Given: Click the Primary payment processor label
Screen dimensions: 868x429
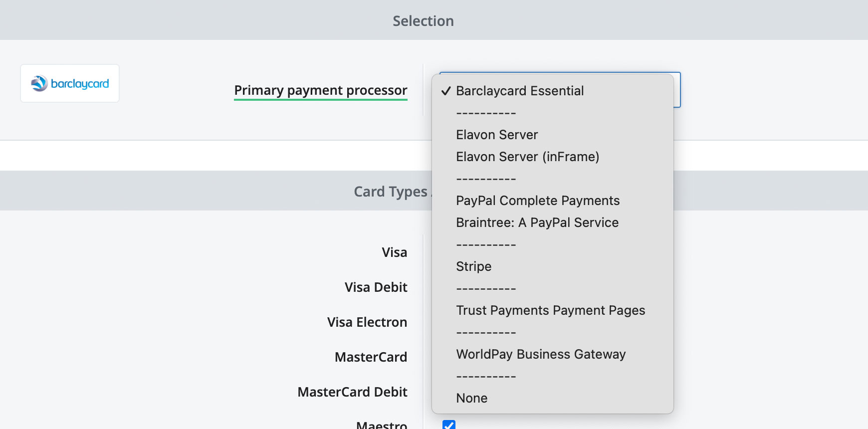Looking at the screenshot, I should 320,90.
